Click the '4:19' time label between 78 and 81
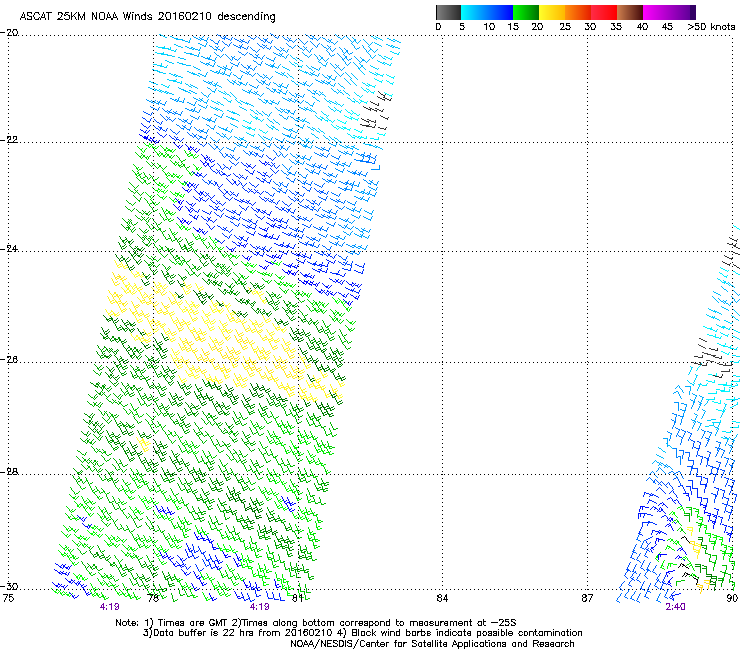The height and width of the screenshot is (650, 740). click(260, 607)
